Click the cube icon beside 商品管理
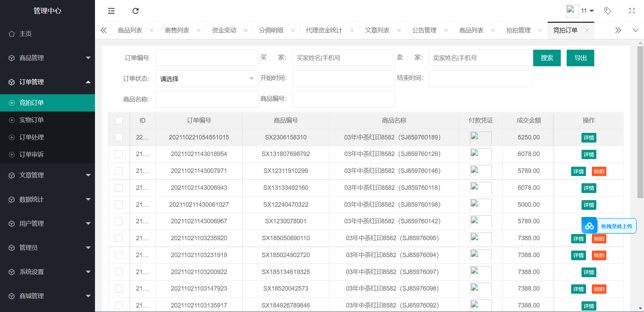This screenshot has height=312, width=644. click(12, 58)
